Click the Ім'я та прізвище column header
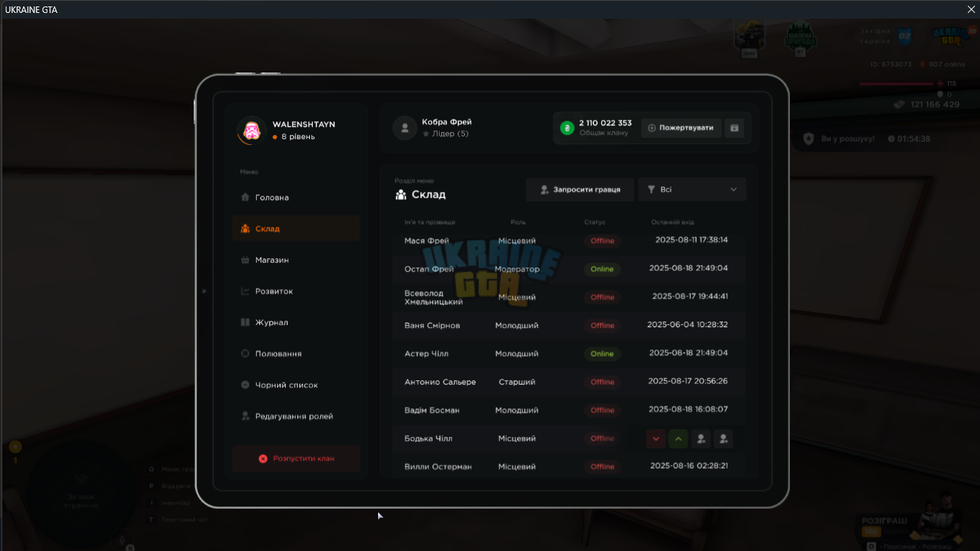 (430, 222)
